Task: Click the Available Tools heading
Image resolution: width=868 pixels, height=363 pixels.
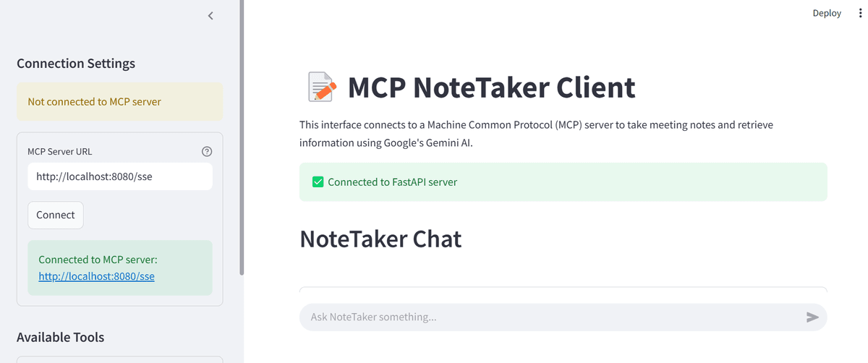Action: 60,337
